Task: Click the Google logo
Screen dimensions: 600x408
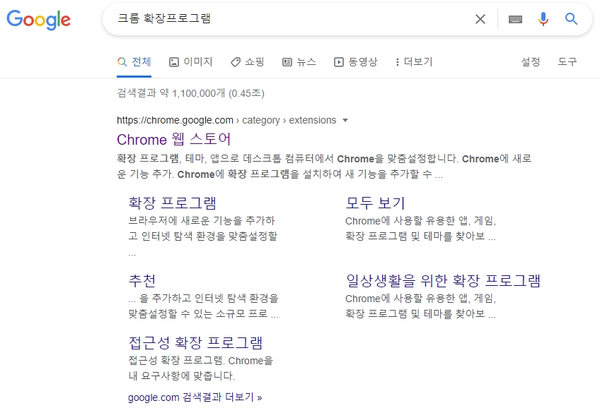Action: [39, 19]
